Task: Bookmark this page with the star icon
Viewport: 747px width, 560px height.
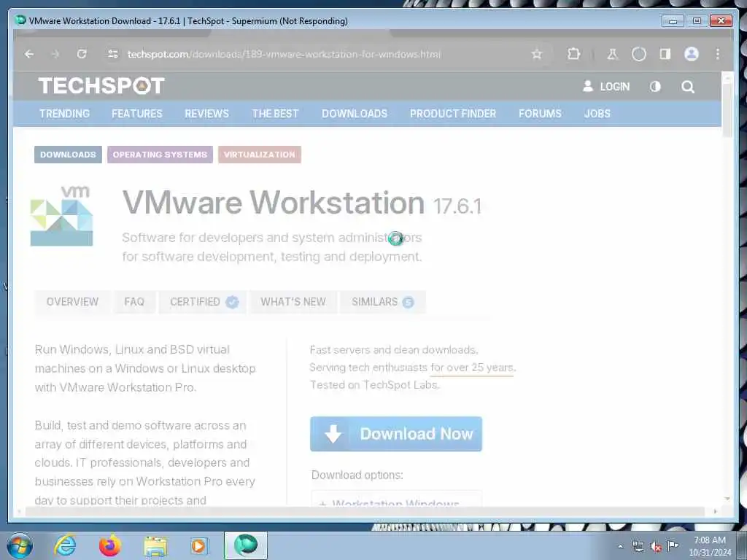Action: 537,54
